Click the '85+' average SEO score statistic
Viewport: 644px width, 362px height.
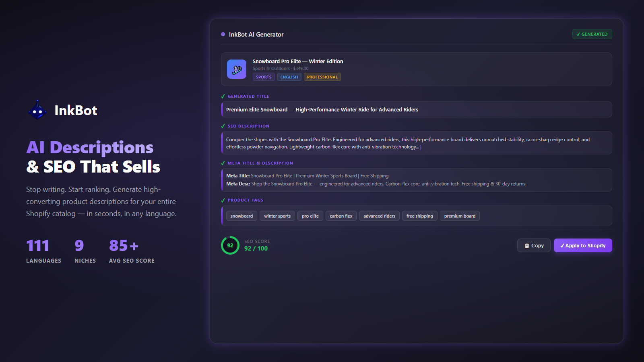[124, 245]
